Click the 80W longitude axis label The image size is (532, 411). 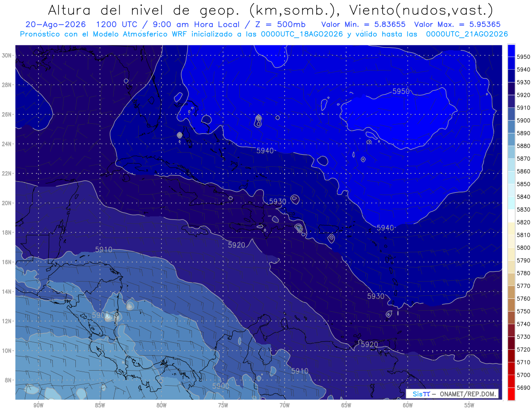click(x=161, y=406)
